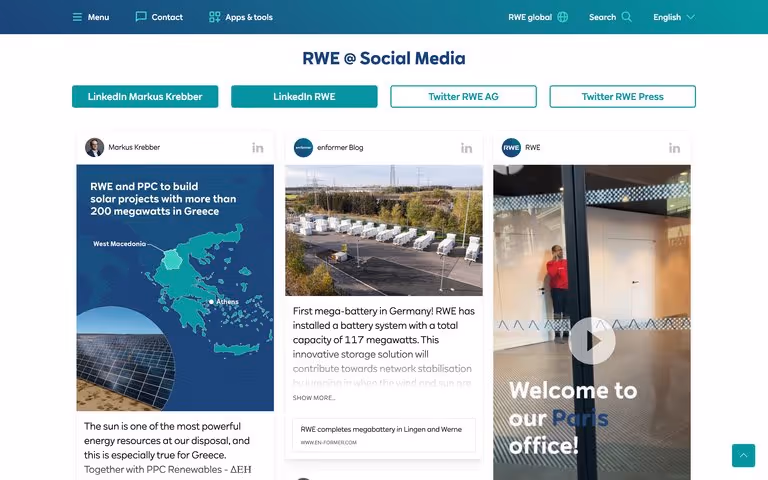Click the RWE @ Social Media heading
Screen dimensions: 768x480
(384, 58)
